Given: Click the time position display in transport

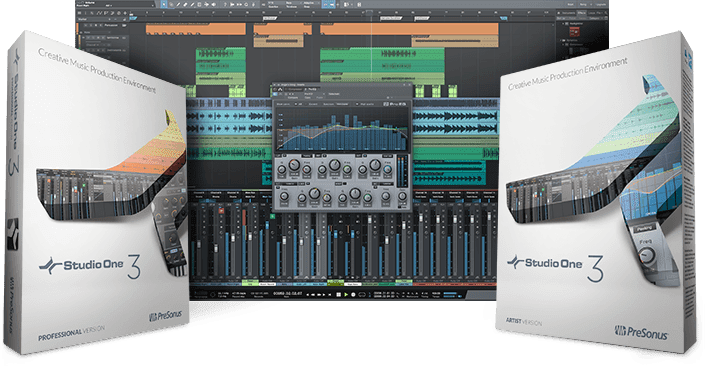Looking at the screenshot, I should 287,294.
